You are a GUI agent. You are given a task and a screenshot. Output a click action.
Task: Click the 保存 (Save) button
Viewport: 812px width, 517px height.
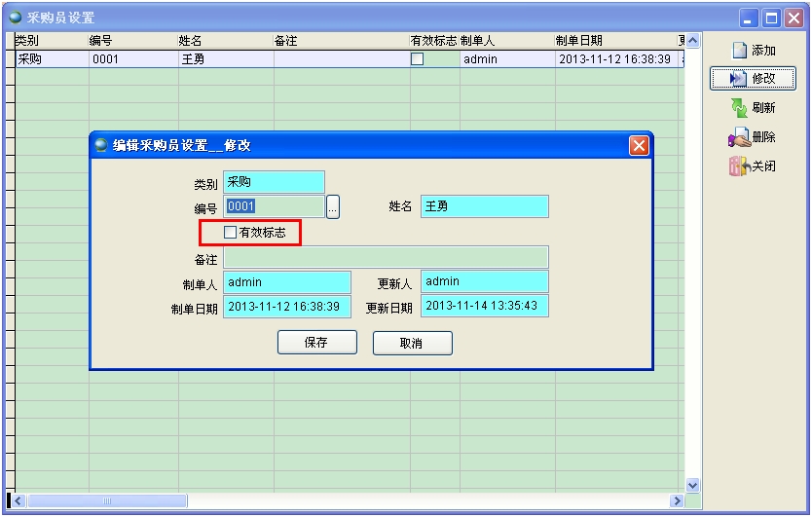click(x=316, y=343)
